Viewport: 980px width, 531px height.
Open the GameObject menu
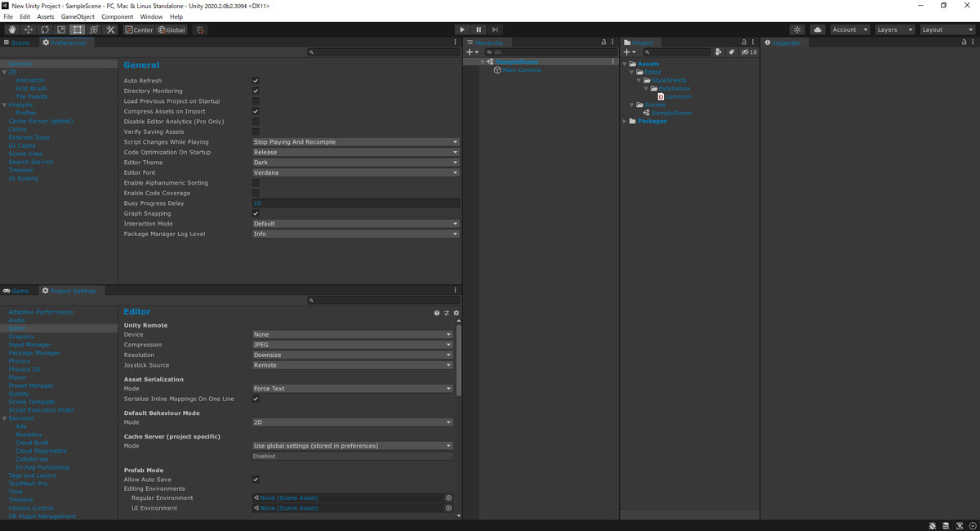(x=78, y=16)
